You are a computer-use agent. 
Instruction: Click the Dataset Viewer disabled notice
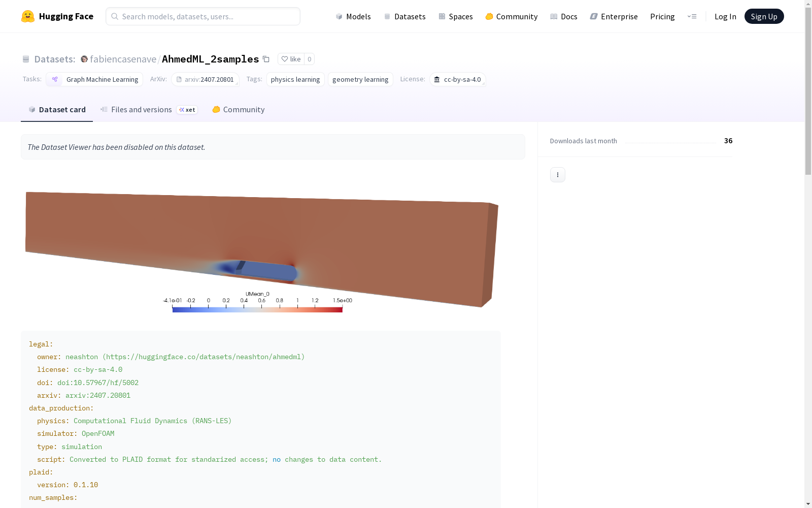coord(273,147)
